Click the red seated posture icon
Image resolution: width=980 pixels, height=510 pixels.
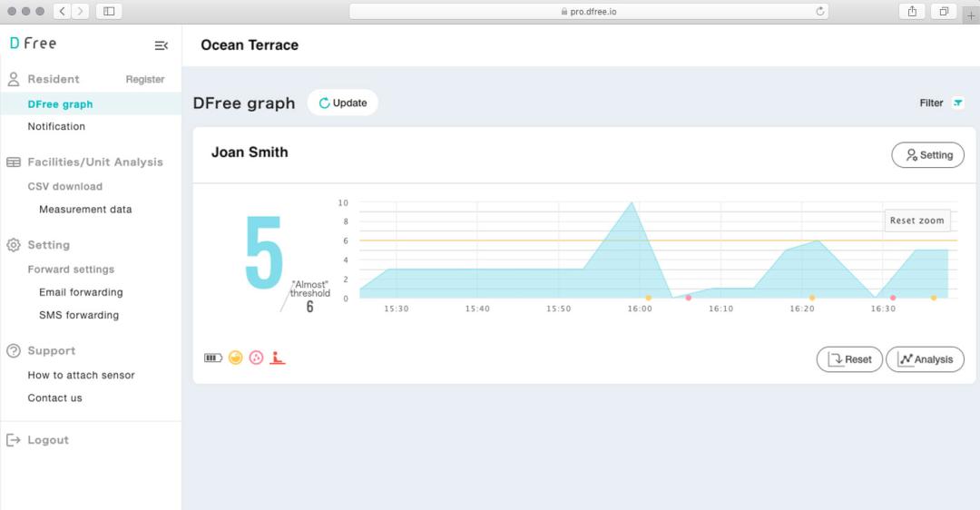[279, 358]
